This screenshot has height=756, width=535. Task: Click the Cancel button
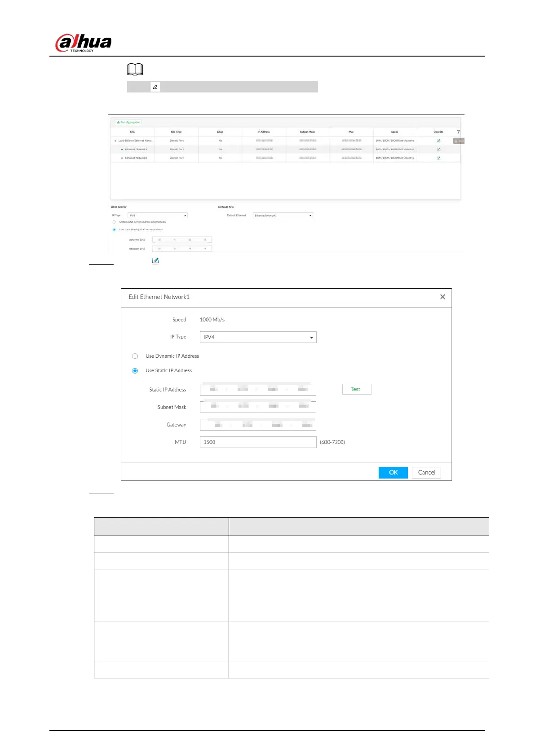click(x=426, y=473)
